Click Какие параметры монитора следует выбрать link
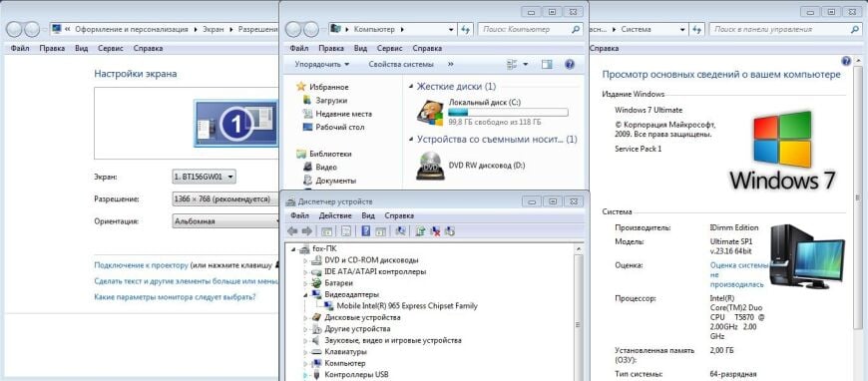This screenshot has height=381, width=868. (175, 297)
